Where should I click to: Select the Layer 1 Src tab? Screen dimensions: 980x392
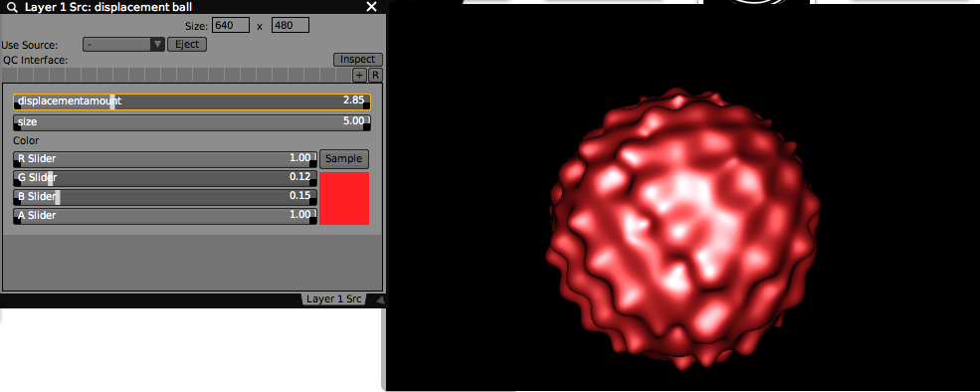pyautogui.click(x=333, y=298)
